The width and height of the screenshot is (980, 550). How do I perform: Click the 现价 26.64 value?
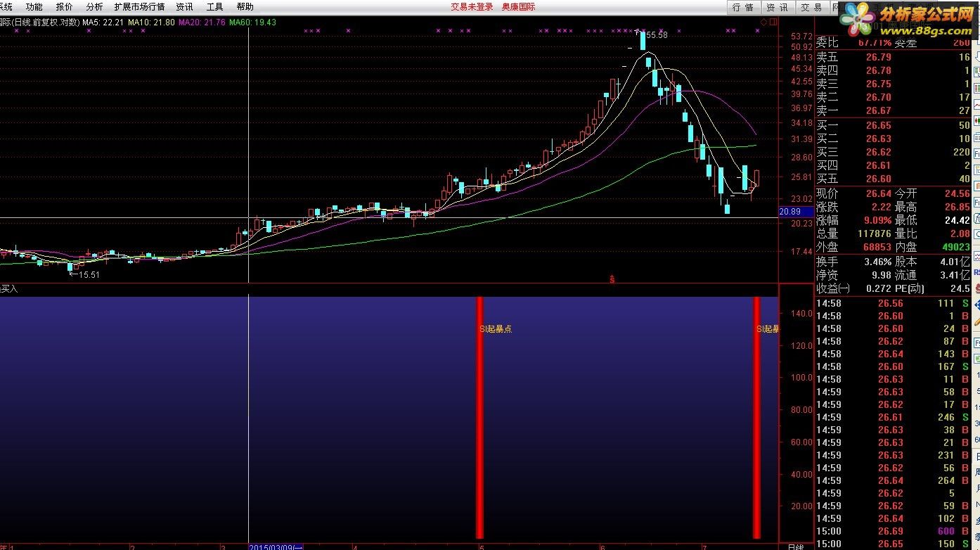tap(879, 193)
